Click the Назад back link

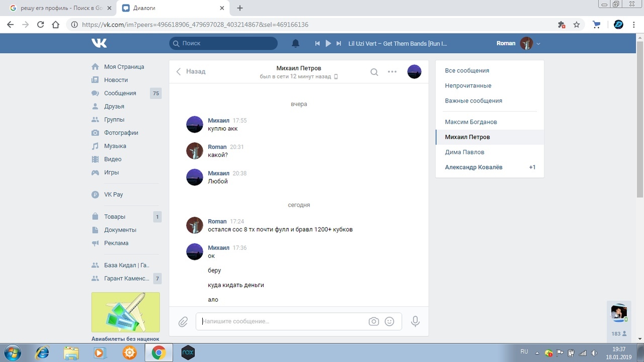(191, 71)
